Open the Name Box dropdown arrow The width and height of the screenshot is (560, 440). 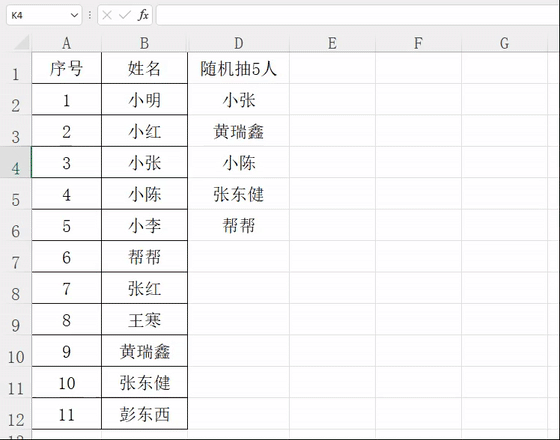[x=74, y=15]
